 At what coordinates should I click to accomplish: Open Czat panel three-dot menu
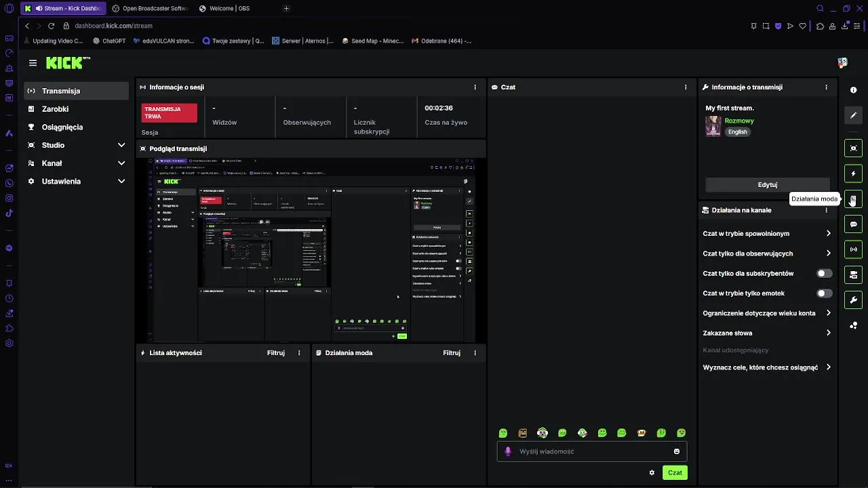point(686,87)
